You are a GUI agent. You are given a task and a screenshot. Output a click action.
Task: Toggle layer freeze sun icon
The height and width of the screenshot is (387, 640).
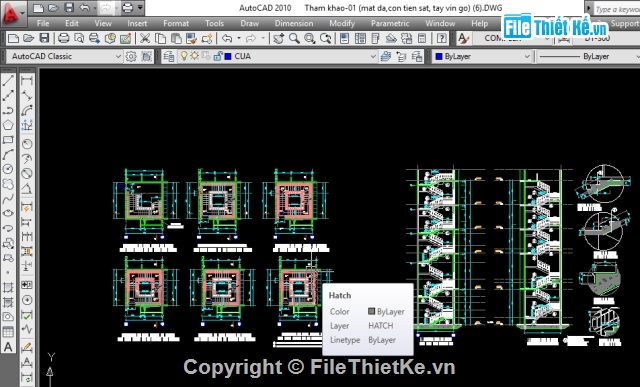pos(194,56)
